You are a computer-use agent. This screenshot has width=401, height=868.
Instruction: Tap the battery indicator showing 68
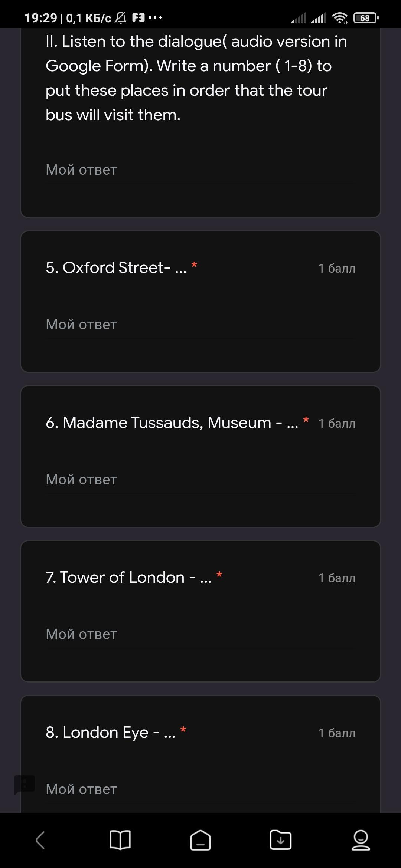pos(366,18)
